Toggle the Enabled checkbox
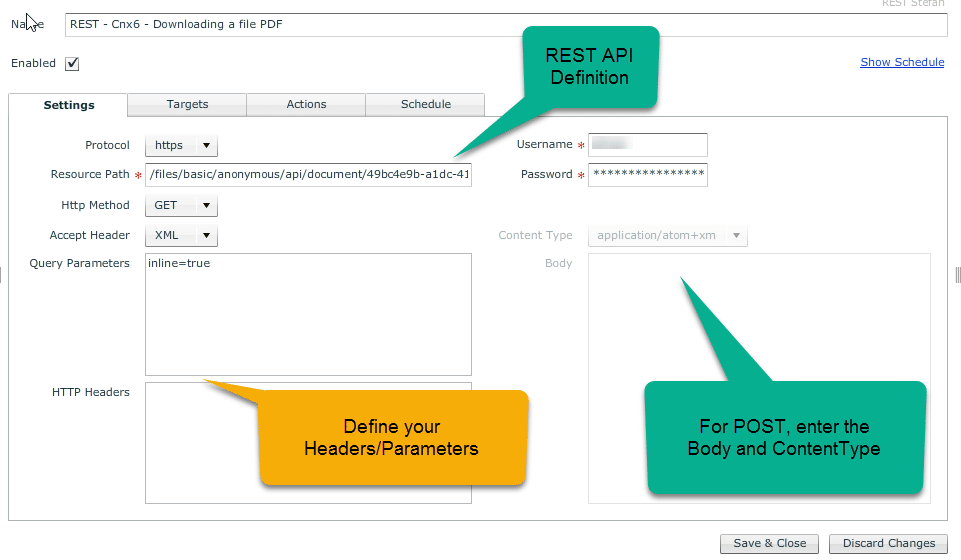This screenshot has height=560, width=961. (72, 64)
